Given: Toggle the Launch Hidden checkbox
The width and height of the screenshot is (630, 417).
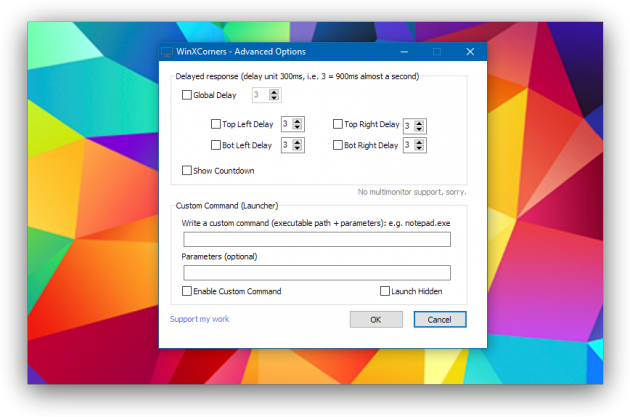Looking at the screenshot, I should pos(385,291).
